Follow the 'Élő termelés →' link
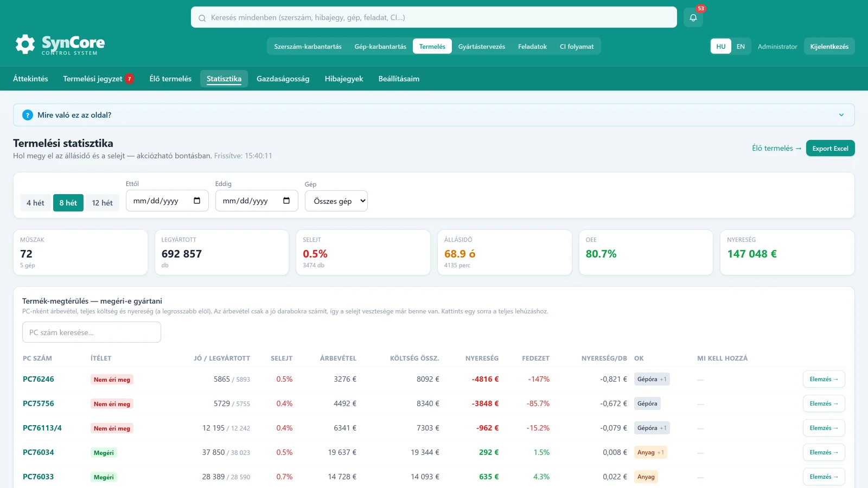This screenshot has height=488, width=868. pyautogui.click(x=776, y=148)
